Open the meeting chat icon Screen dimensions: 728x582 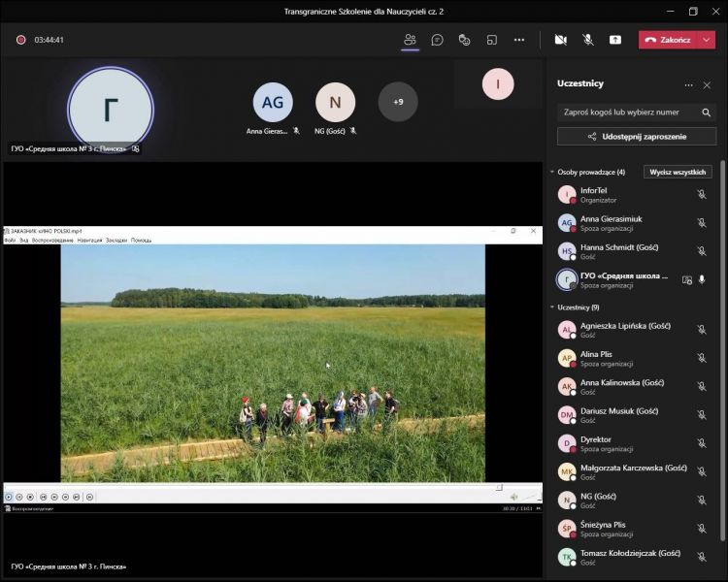pos(437,40)
